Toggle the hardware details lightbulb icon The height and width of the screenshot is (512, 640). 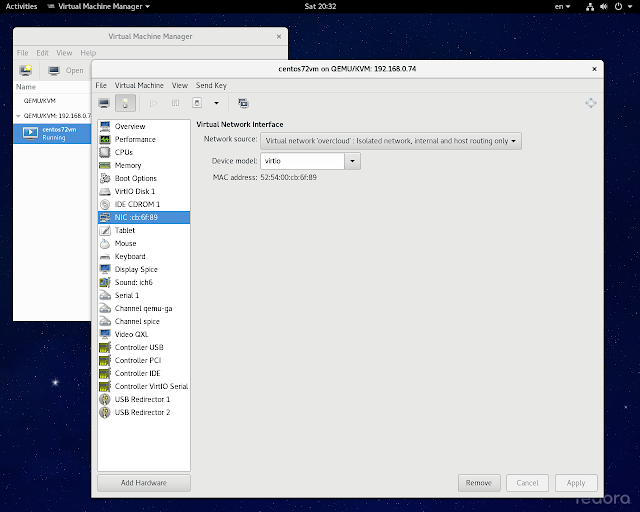[125, 103]
